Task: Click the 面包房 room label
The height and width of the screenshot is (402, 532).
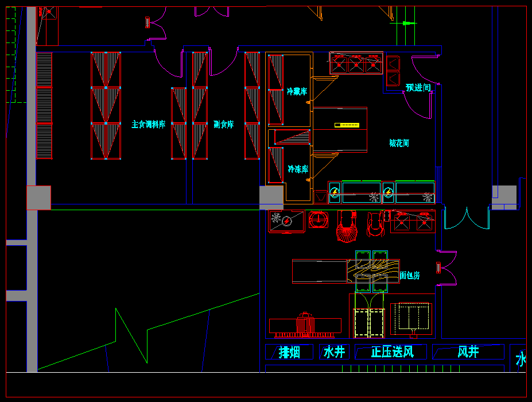Action: (x=409, y=276)
